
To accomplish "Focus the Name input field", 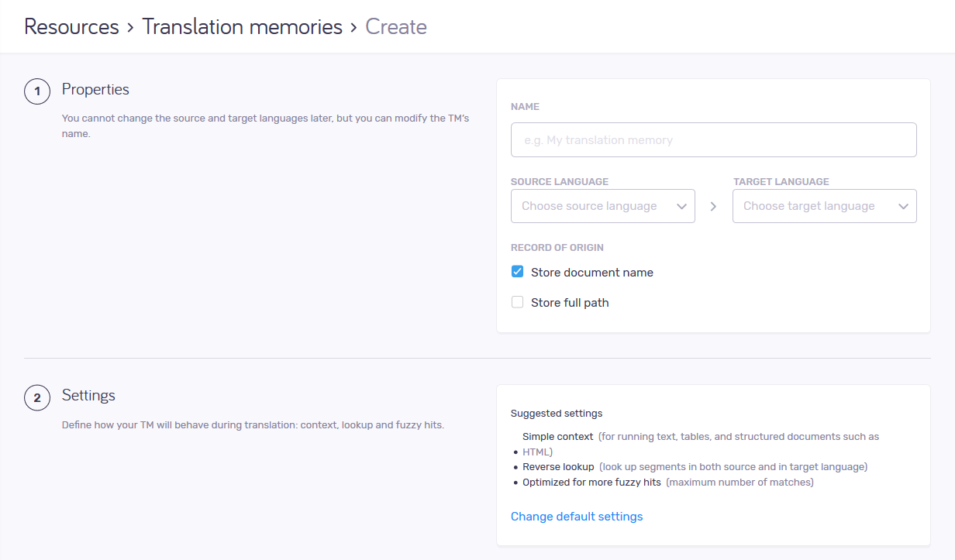I will coord(713,139).
